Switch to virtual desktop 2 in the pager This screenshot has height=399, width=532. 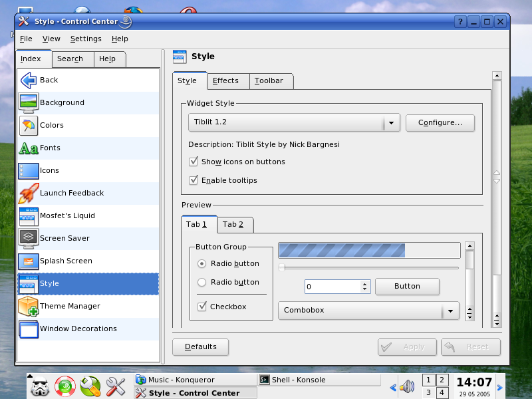click(442, 380)
